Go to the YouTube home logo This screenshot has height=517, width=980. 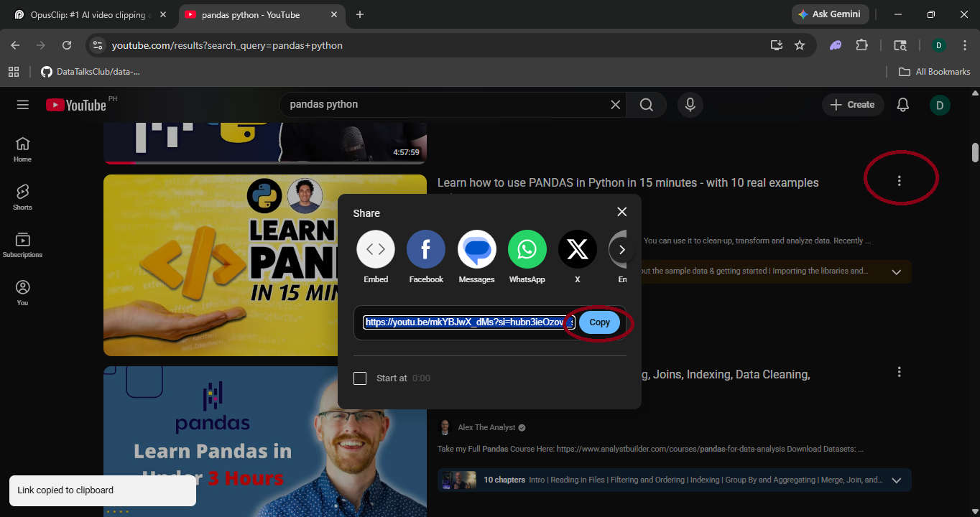(x=76, y=105)
